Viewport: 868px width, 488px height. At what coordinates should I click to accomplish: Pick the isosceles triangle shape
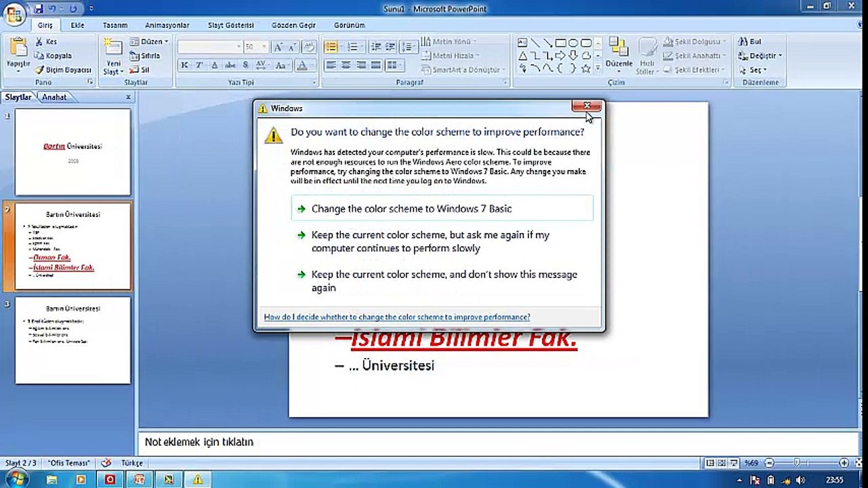[x=522, y=56]
